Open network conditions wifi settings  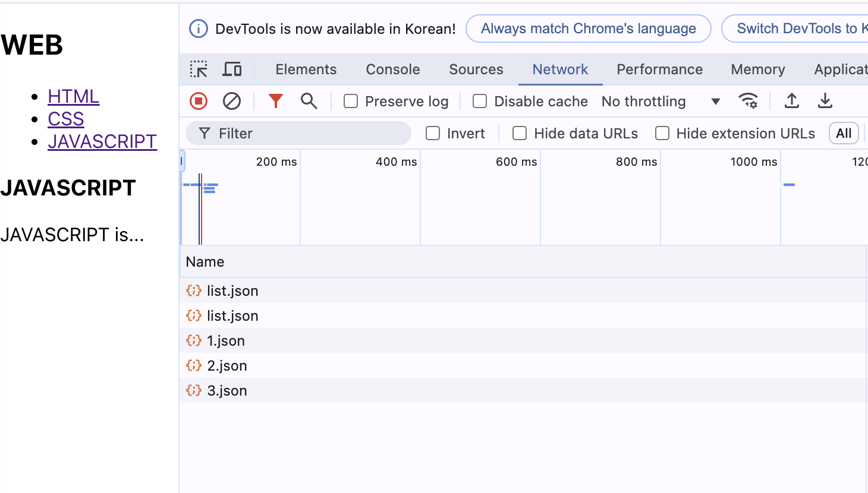pos(748,101)
